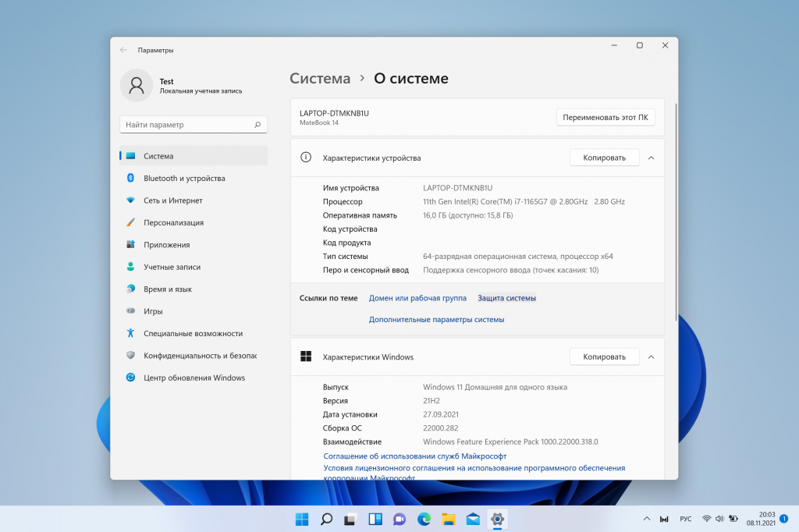This screenshot has height=532, width=799.
Task: Open Центр обновления Windows section
Action: click(194, 378)
